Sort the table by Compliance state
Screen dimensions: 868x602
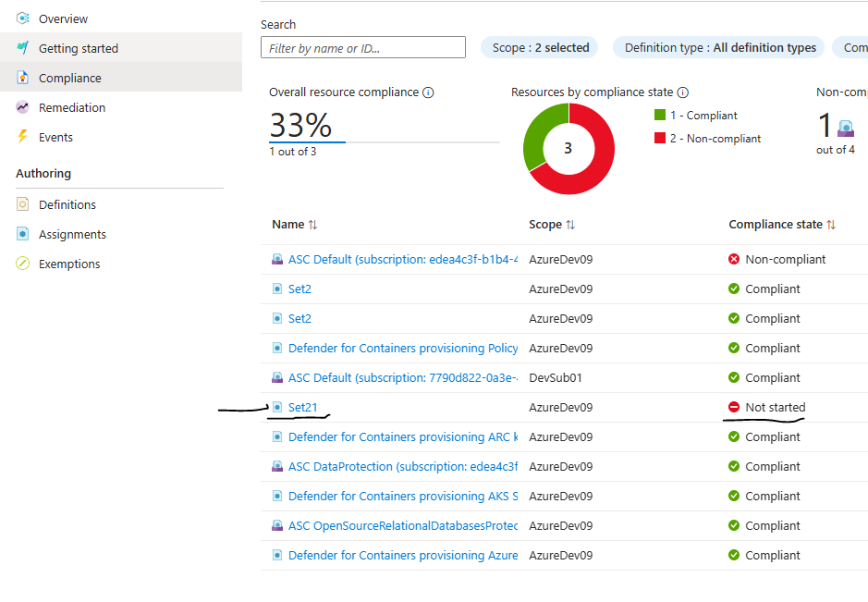(x=782, y=225)
